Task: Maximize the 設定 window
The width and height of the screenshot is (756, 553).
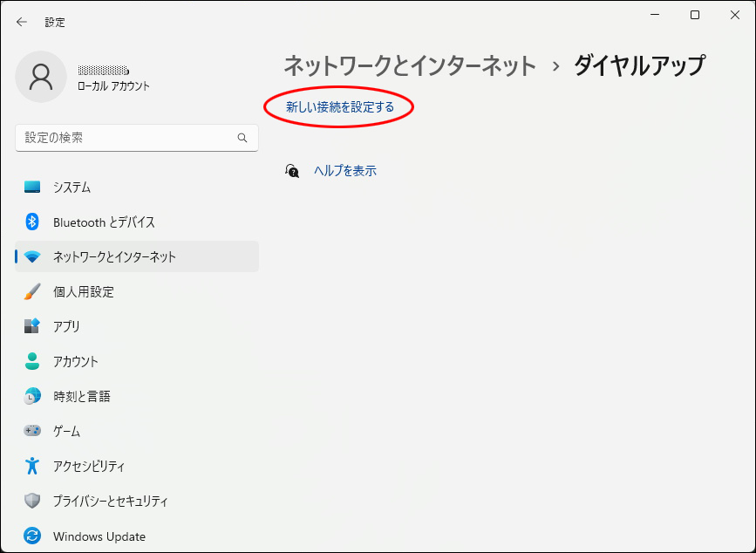Action: pos(695,15)
